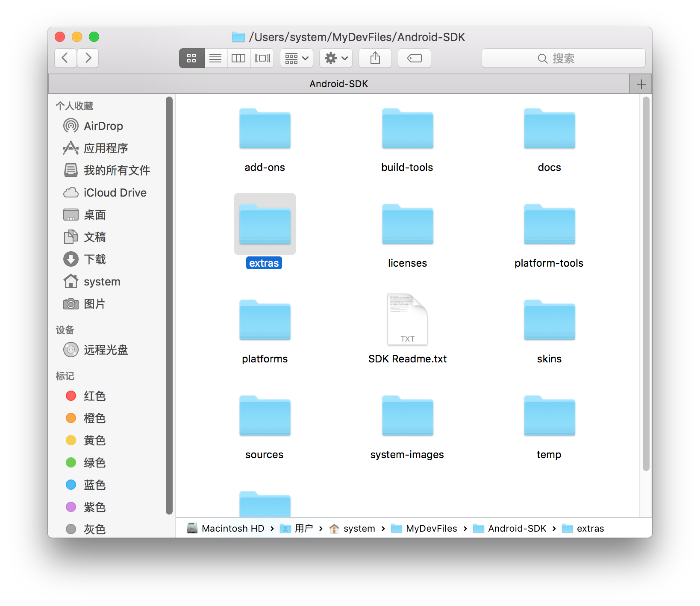700x606 pixels.
Task: Select the build-tools folder
Action: (407, 129)
